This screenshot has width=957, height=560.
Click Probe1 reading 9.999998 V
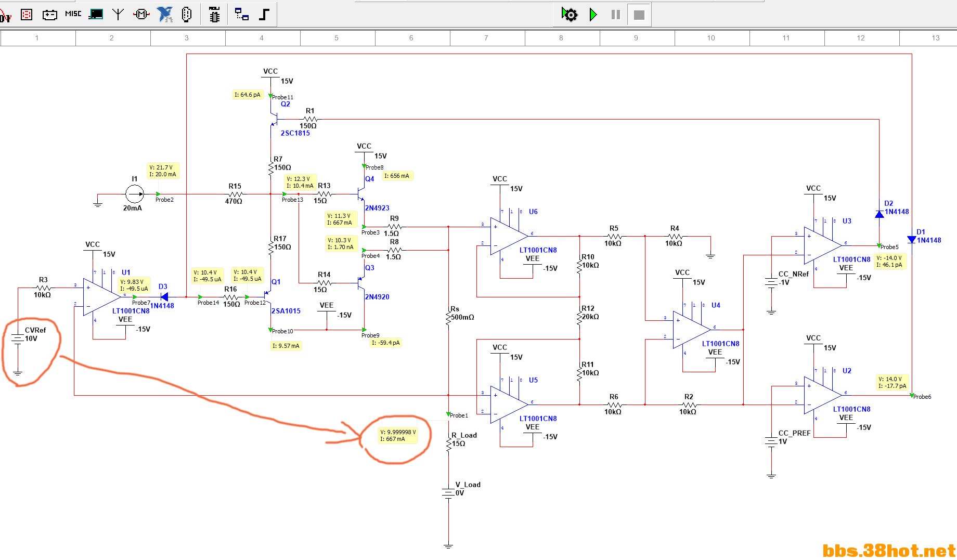coord(398,436)
